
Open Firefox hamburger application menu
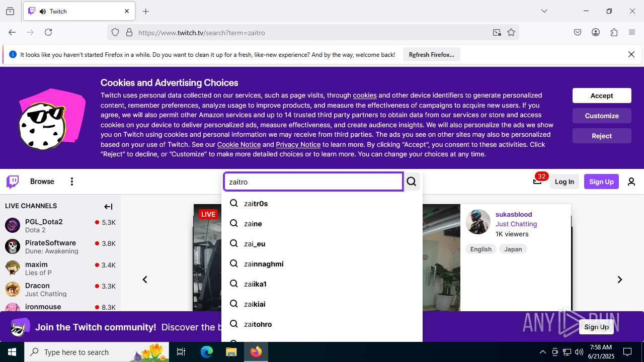point(632,32)
